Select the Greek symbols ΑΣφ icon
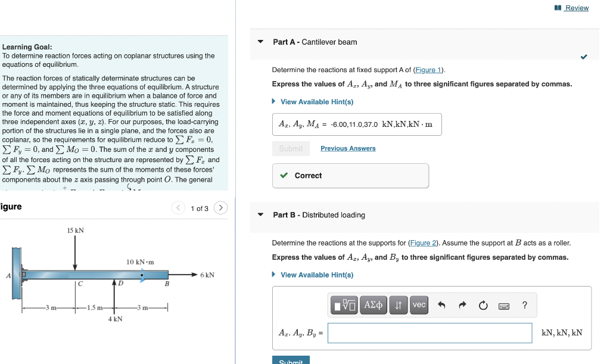The width and height of the screenshot is (610, 364). tap(374, 304)
